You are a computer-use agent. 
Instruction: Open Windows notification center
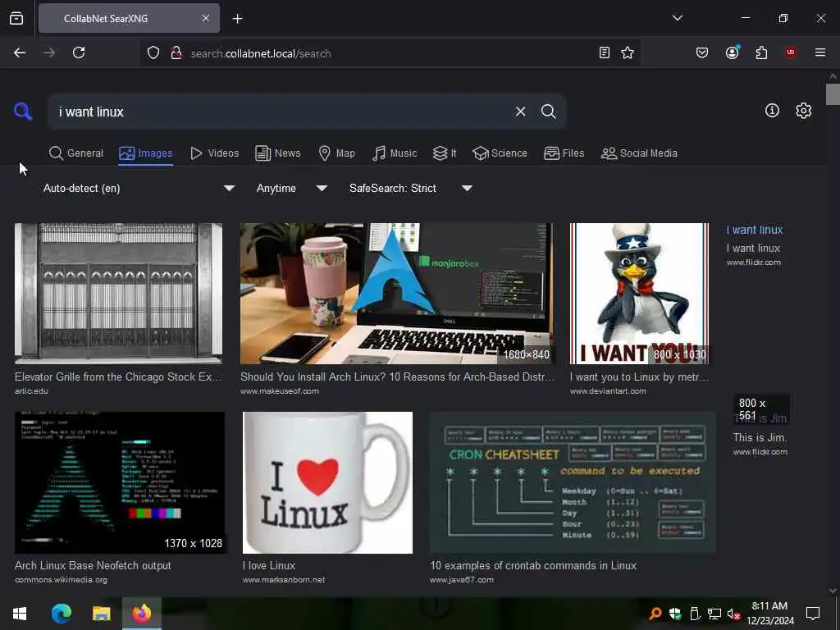pos(813,614)
